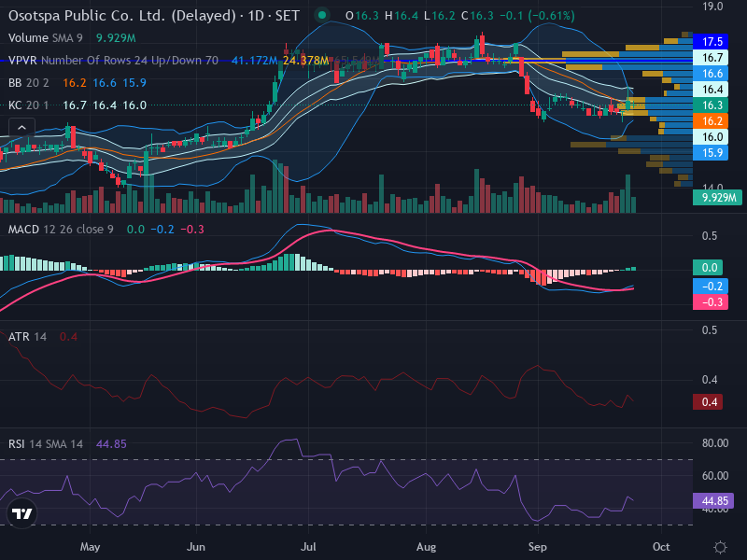This screenshot has width=747, height=560.
Task: Click the green market status dot
Action: [322, 15]
